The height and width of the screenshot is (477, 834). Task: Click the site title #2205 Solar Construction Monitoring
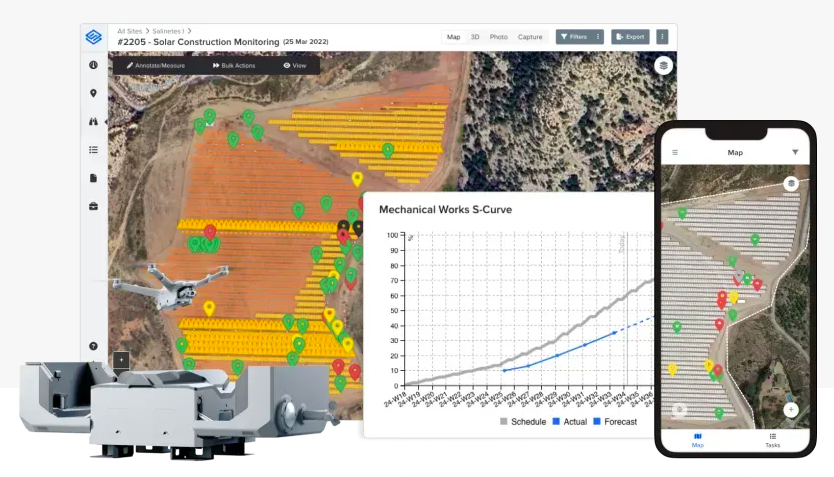click(x=198, y=42)
